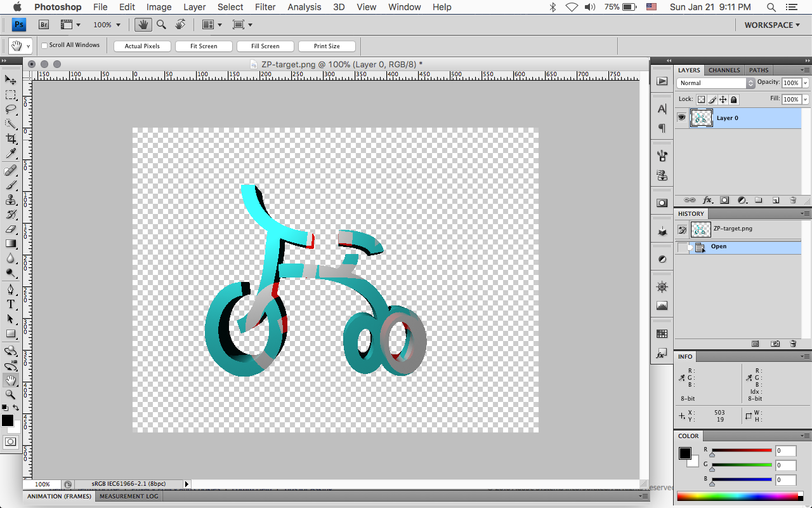Launch Bridge with the Br icon
This screenshot has width=812, height=508.
(44, 25)
